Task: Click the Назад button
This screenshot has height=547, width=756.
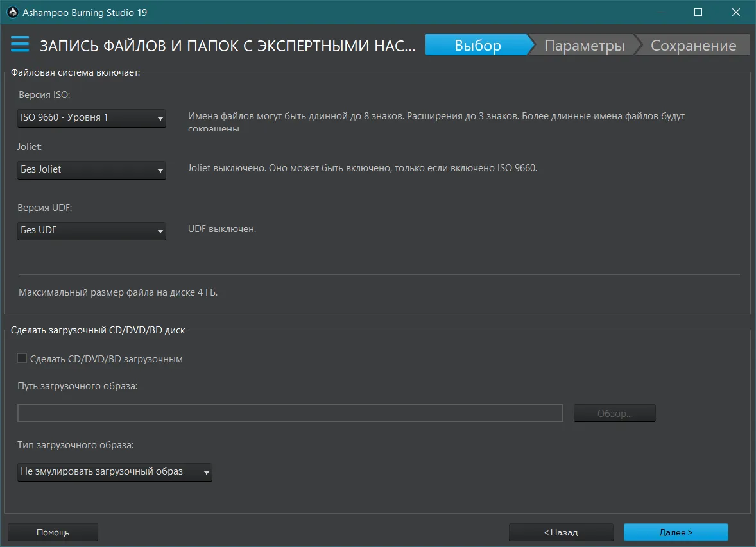Action: (561, 532)
